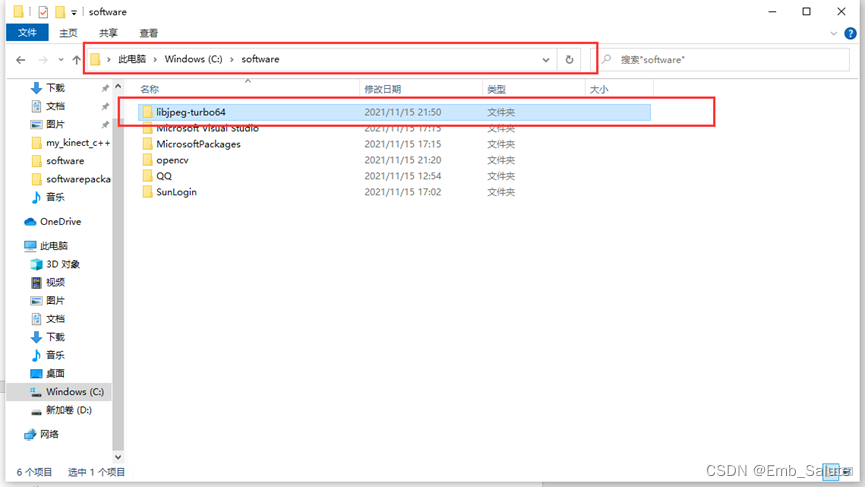Click the QQ folder icon
Image resolution: width=865 pixels, height=487 pixels.
pos(147,176)
